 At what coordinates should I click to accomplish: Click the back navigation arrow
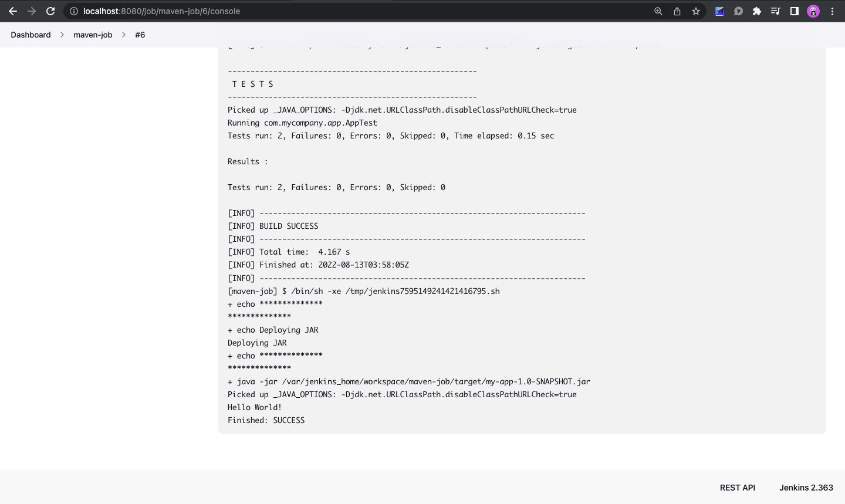[x=13, y=11]
